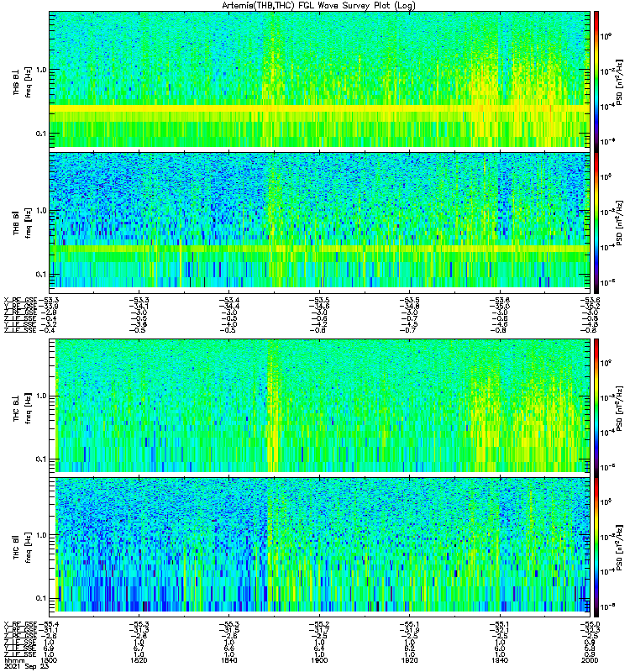Click the plot title 'Artemis(THB,THC) FGL Wave Survey Plot'
The height and width of the screenshot is (672, 630).
pyautogui.click(x=319, y=6)
